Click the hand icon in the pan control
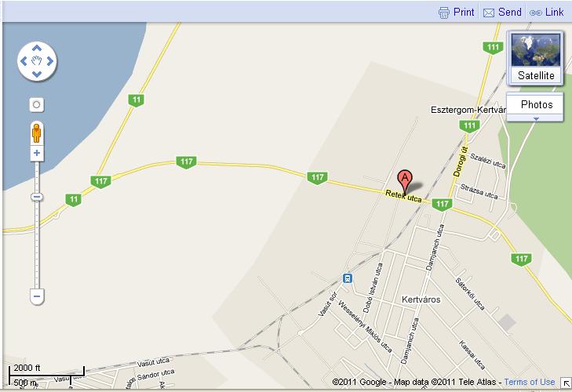 click(x=36, y=61)
